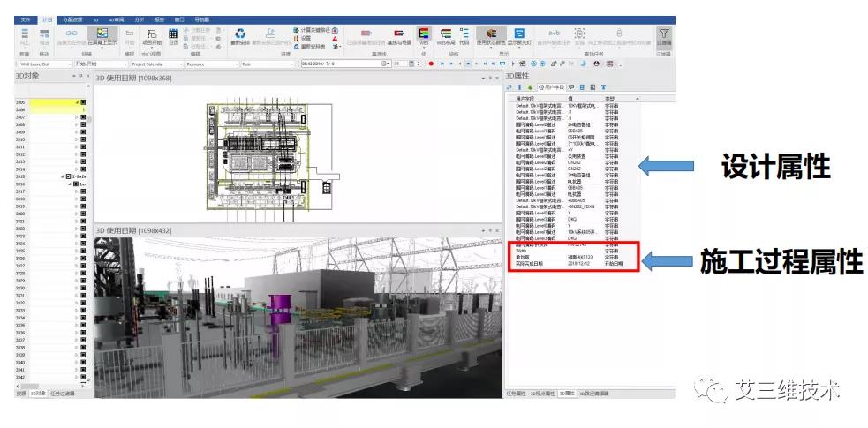Toggle checkbox on row 3305
The image size is (868, 428).
tap(82, 102)
